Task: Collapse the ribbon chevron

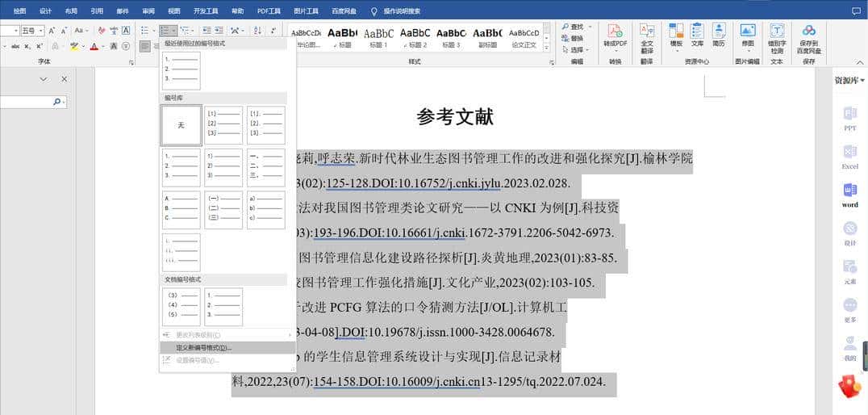Action: [860, 62]
